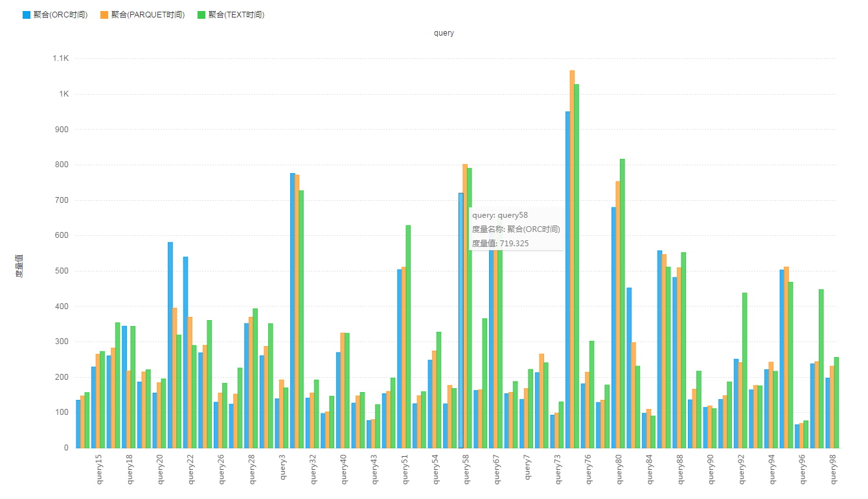Click the blue ORC时间 legend square
The height and width of the screenshot is (499, 868).
click(27, 15)
